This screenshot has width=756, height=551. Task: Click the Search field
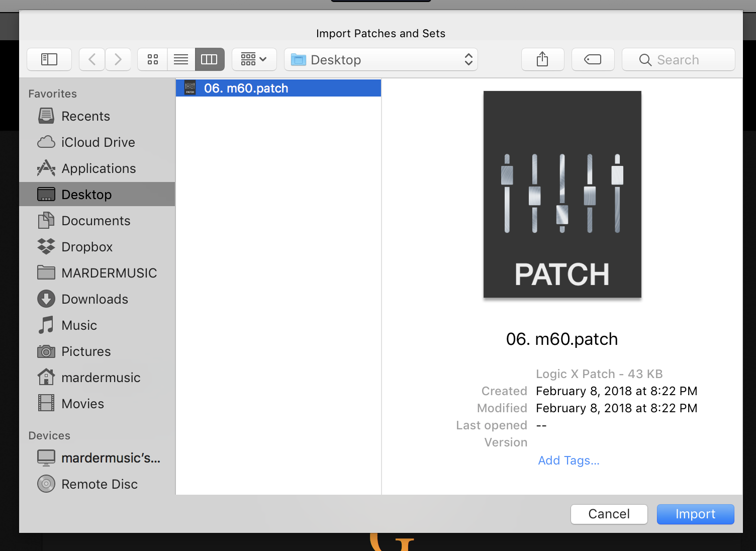click(x=679, y=60)
